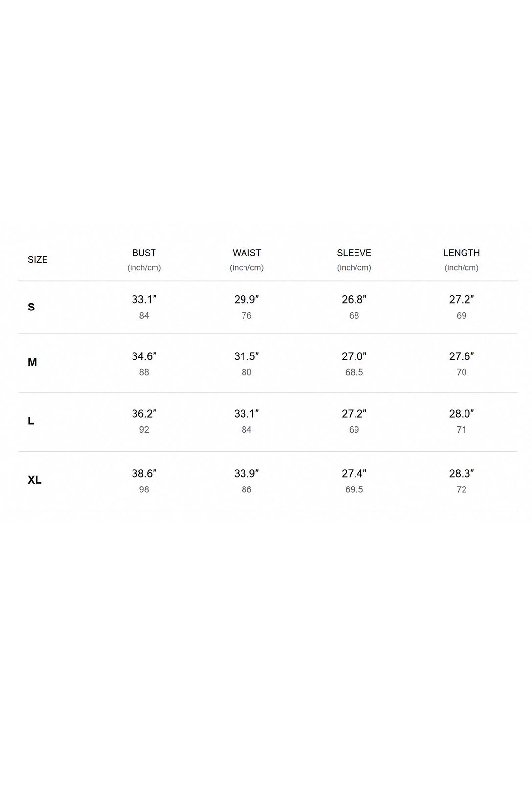Click the 29.9" waist value for size S
Viewport: 532px width, 798px height.
pos(246,299)
